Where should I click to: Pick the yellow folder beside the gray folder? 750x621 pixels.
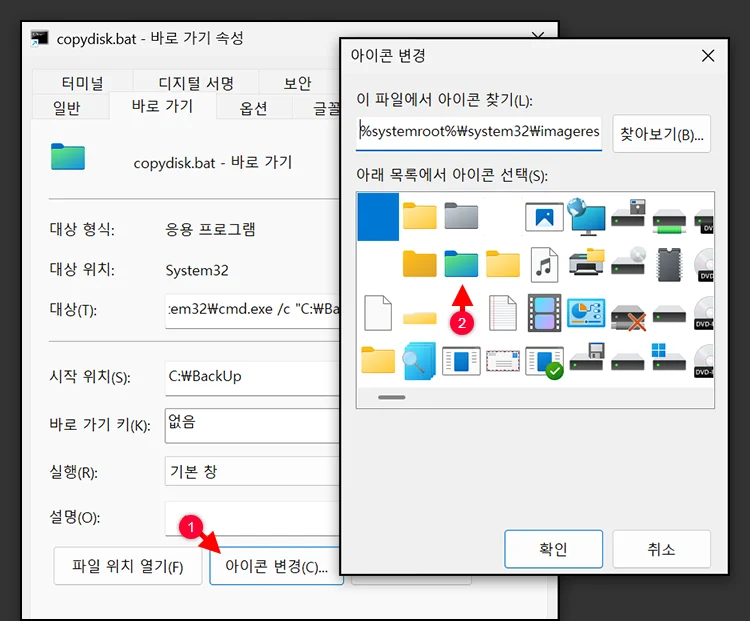(419, 215)
